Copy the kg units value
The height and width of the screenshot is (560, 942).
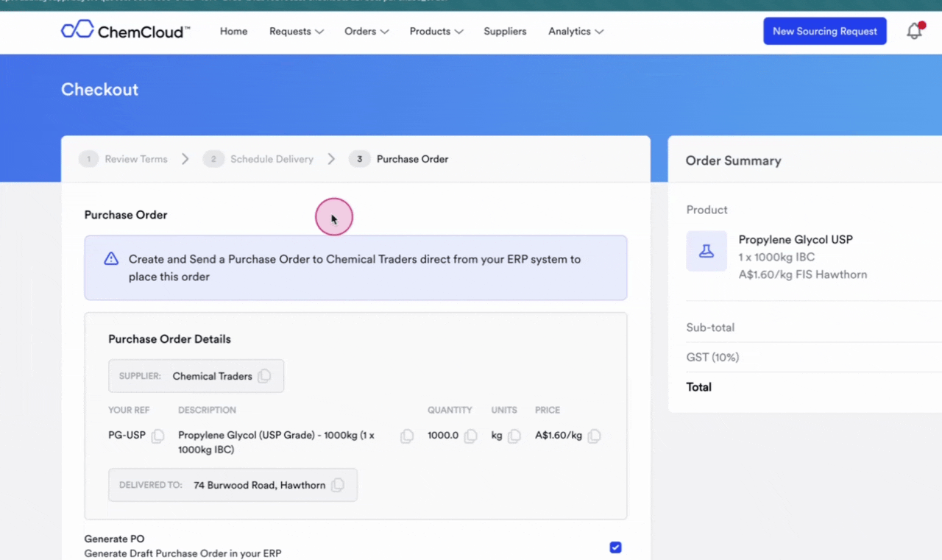(514, 436)
